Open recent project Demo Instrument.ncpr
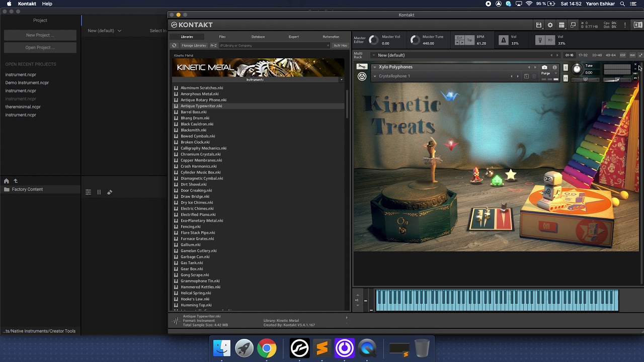The image size is (644, 362). tap(27, 82)
